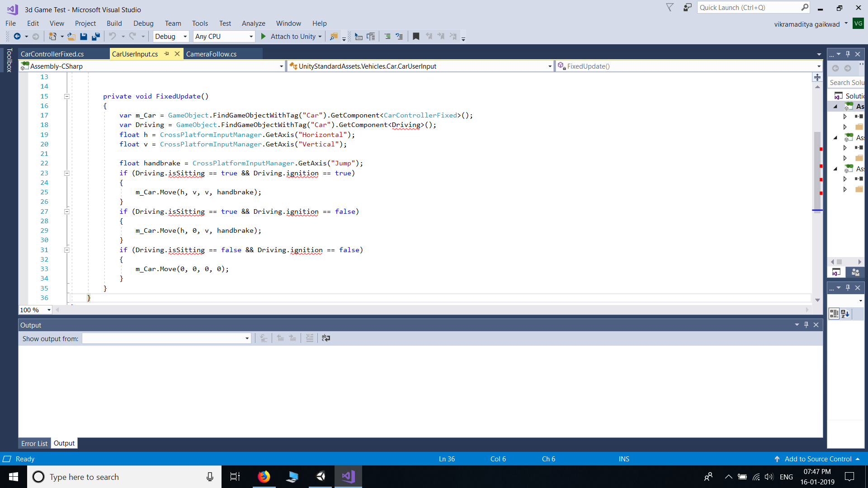
Task: Toggle bookmark using toolbar bookmark icon
Action: [416, 37]
